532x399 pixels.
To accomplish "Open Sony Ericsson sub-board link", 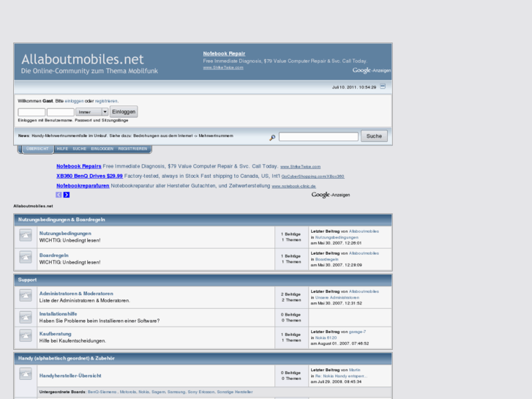I will [x=201, y=392].
